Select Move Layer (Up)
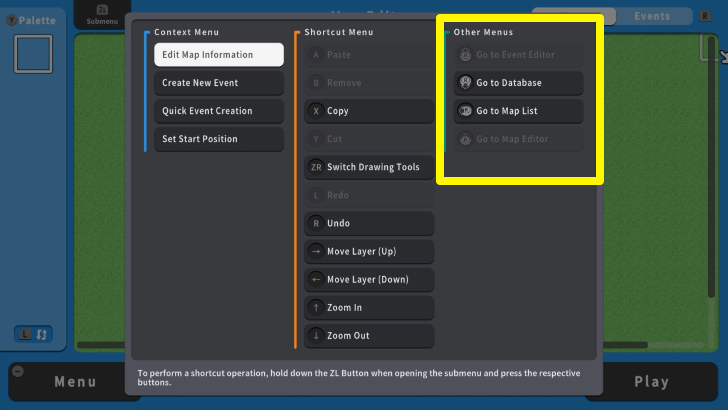The width and height of the screenshot is (728, 410). click(369, 251)
